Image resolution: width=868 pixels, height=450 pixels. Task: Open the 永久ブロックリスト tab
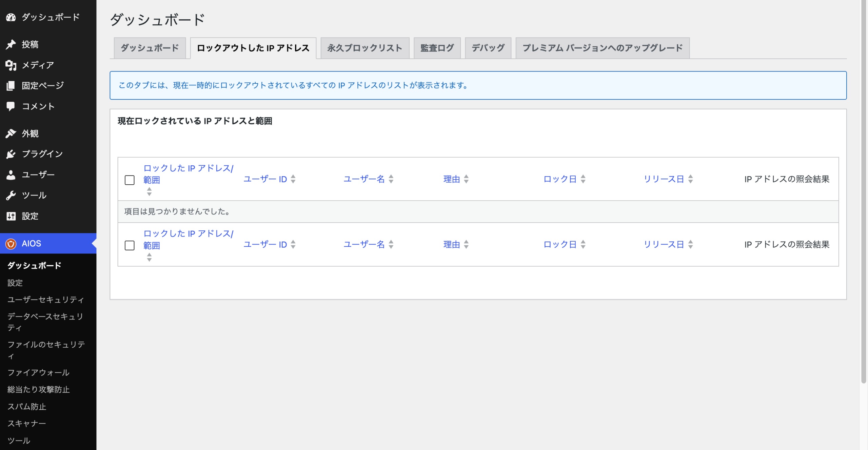(365, 48)
